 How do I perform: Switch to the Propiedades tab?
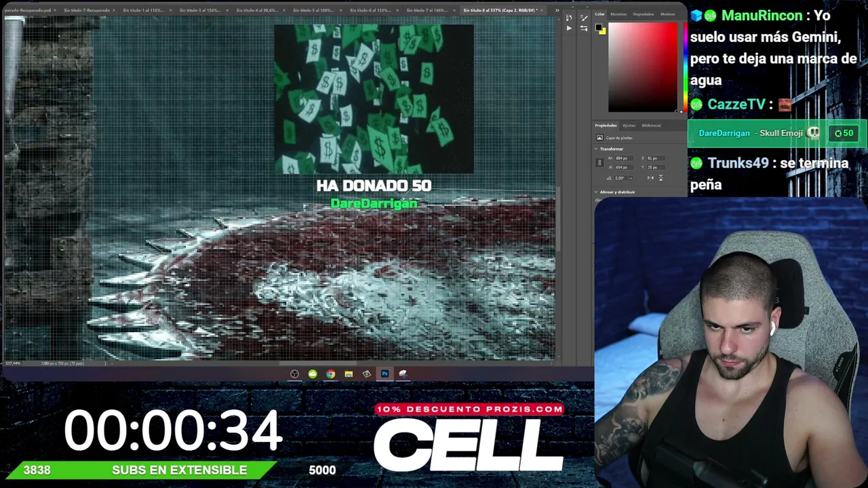(606, 125)
